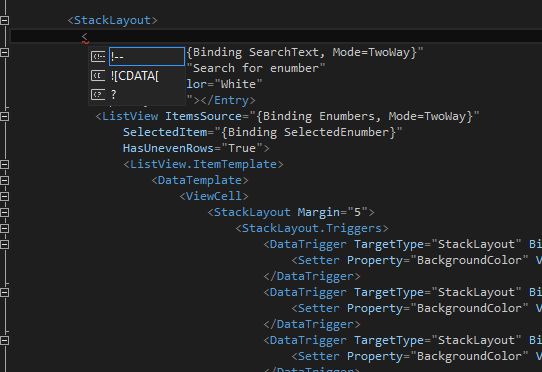This screenshot has width=542, height=372.
Task: Place cursor after the red-underlined "<" character
Action: (x=89, y=36)
